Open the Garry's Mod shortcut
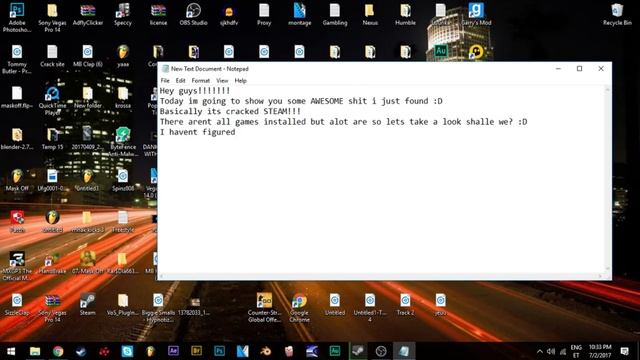 click(476, 14)
